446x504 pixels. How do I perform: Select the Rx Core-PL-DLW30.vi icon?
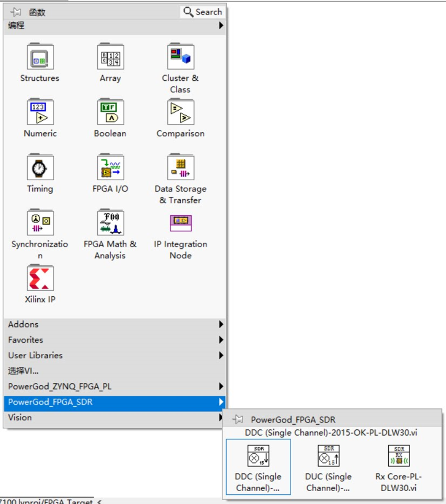pos(399,456)
